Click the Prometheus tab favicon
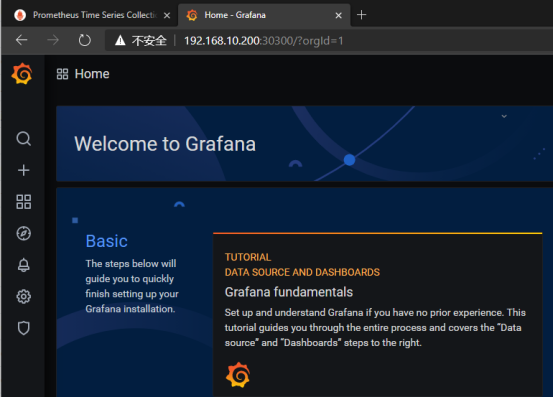 pyautogui.click(x=20, y=15)
